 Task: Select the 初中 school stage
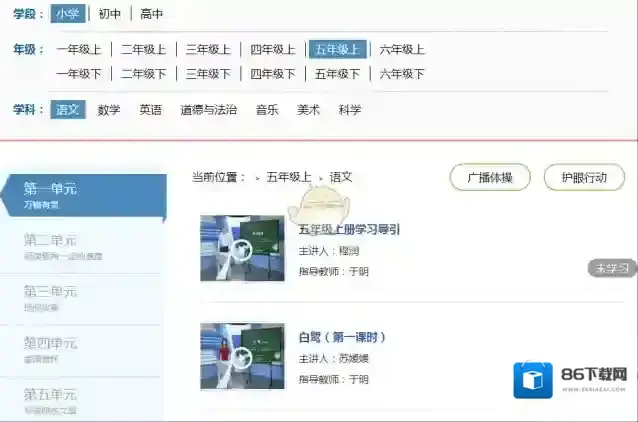click(109, 14)
